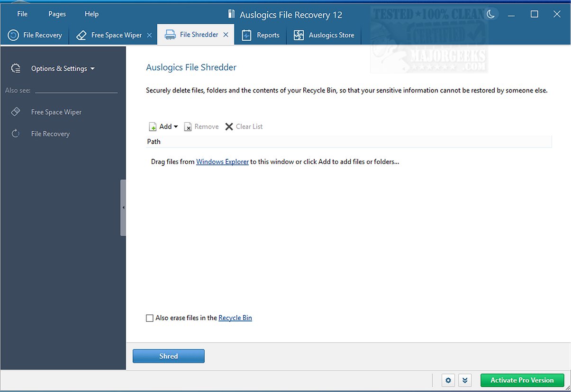This screenshot has height=392, width=571.
Task: Enable Also erase files in Recycle Bin
Action: pyautogui.click(x=150, y=318)
